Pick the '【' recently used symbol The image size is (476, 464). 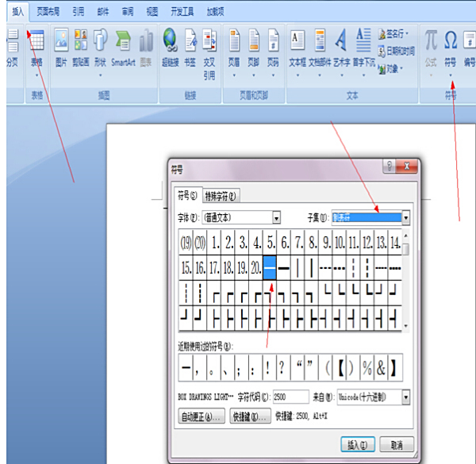point(341,367)
